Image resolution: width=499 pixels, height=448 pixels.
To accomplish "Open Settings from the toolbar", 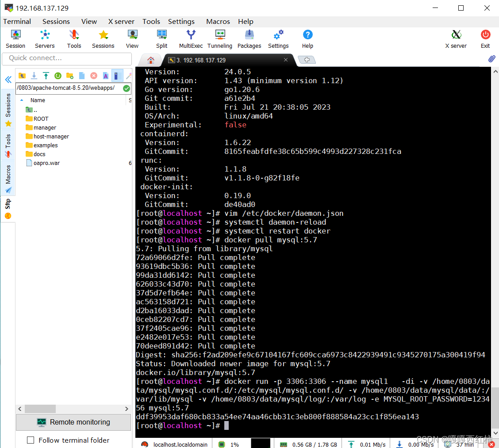I will (278, 39).
